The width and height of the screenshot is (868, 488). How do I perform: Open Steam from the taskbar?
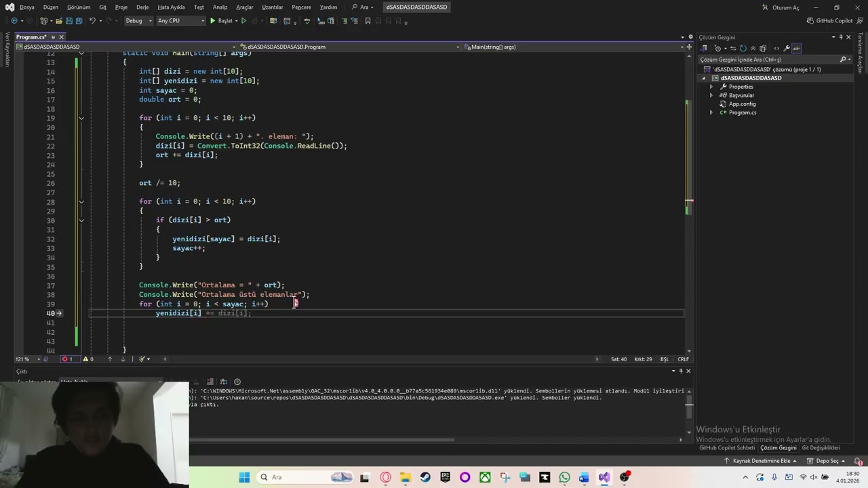coord(425,477)
